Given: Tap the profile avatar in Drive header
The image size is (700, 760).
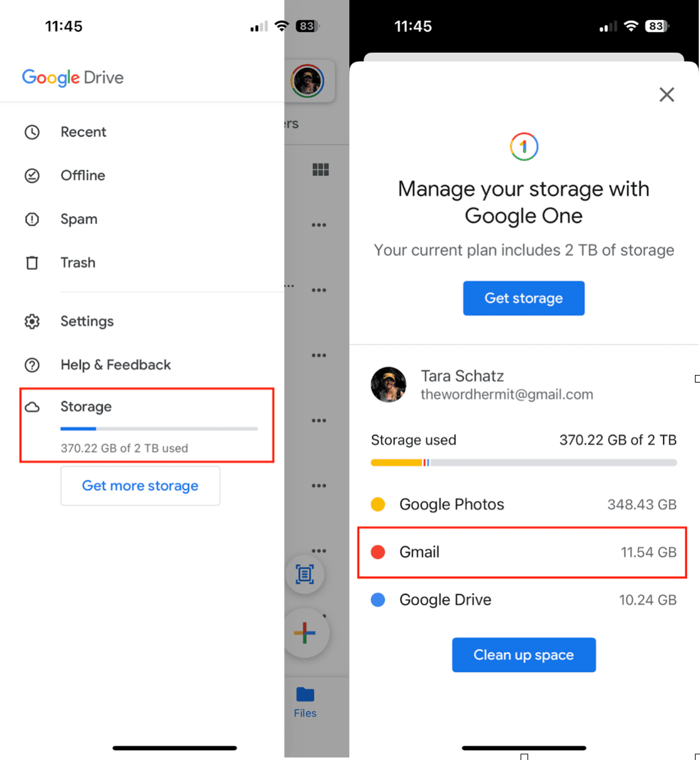Looking at the screenshot, I should point(307,81).
